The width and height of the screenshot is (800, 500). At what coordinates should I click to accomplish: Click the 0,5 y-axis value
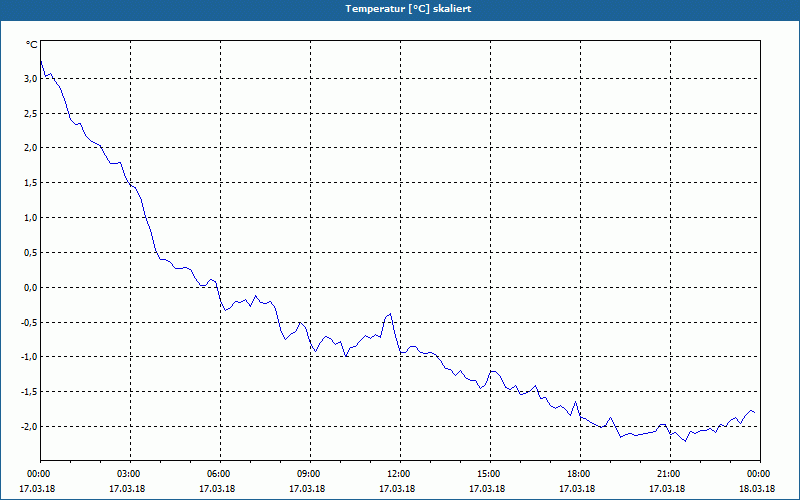click(x=31, y=253)
